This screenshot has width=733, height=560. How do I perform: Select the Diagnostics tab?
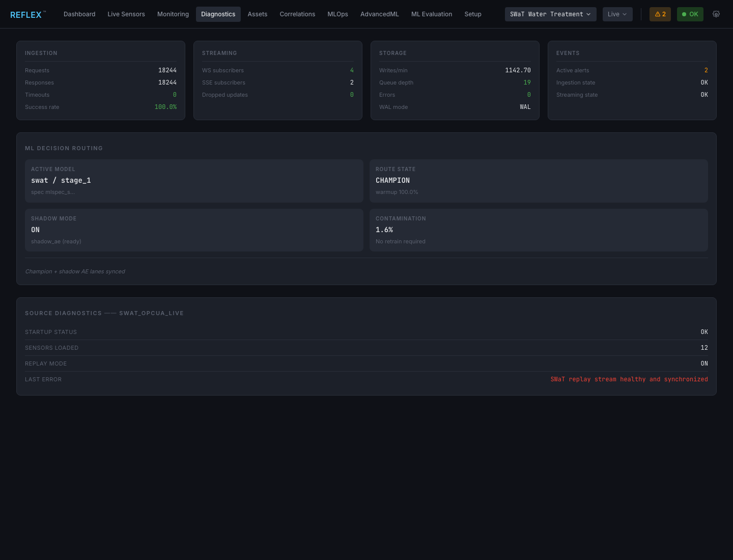[x=218, y=14]
